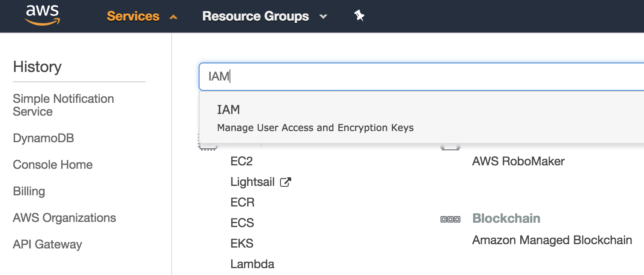The width and height of the screenshot is (644, 275).
Task: Open DynamoDB from History
Action: point(44,138)
